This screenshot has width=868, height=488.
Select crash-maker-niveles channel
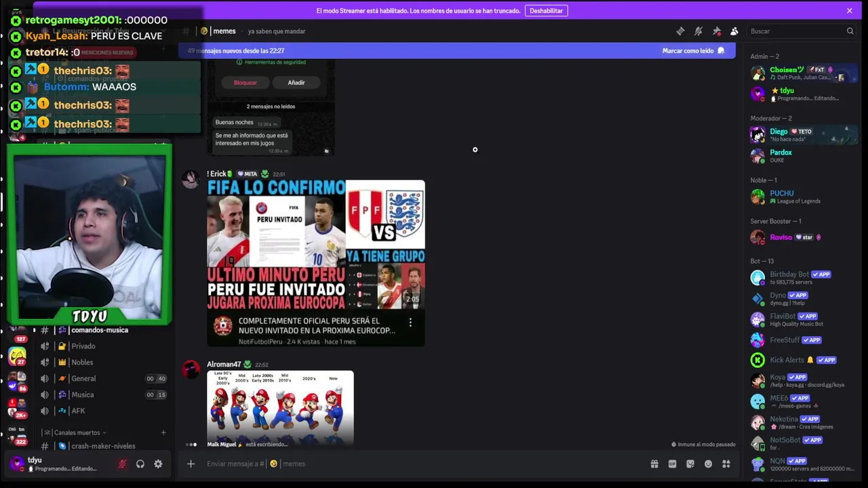click(x=102, y=446)
